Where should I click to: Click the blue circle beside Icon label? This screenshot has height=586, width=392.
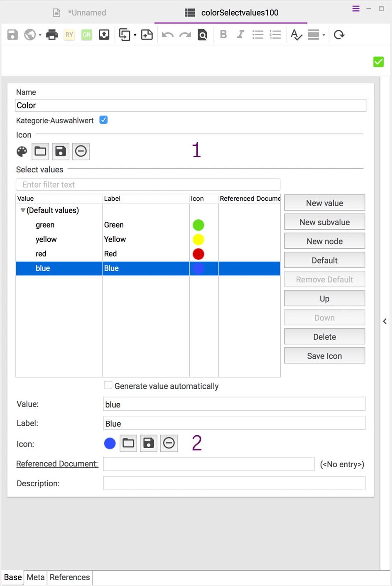[x=110, y=444]
